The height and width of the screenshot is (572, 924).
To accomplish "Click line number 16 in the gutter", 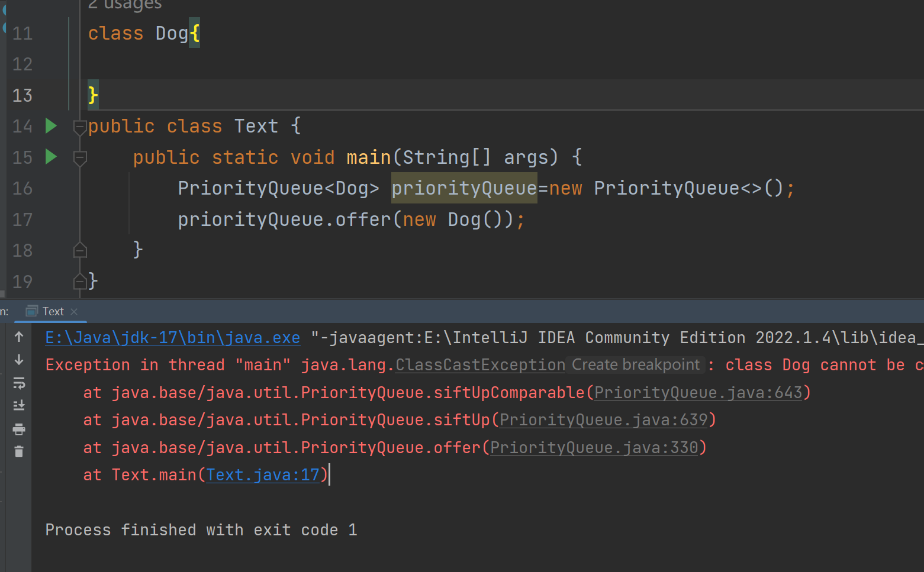I will [x=22, y=188].
